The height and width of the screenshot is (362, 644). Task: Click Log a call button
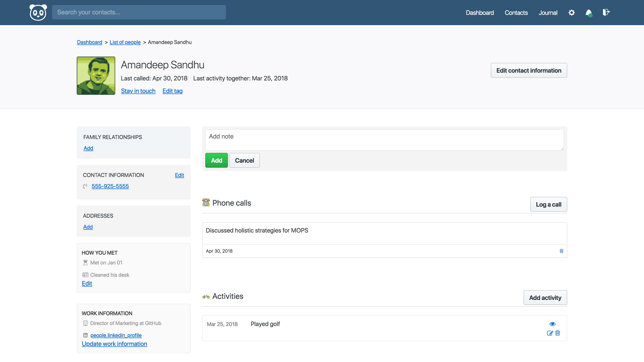(x=548, y=204)
